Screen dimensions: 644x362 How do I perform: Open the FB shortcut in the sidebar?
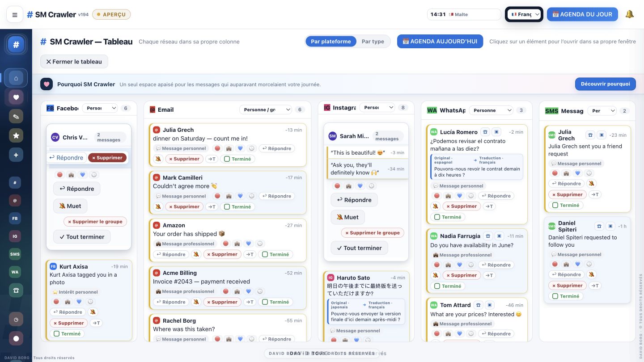(x=15, y=219)
